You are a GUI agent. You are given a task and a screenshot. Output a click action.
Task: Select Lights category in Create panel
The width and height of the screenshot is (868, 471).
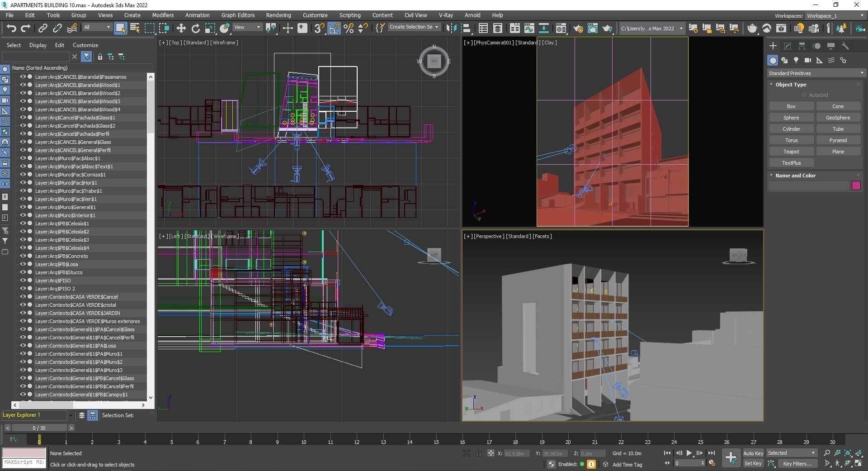796,60
